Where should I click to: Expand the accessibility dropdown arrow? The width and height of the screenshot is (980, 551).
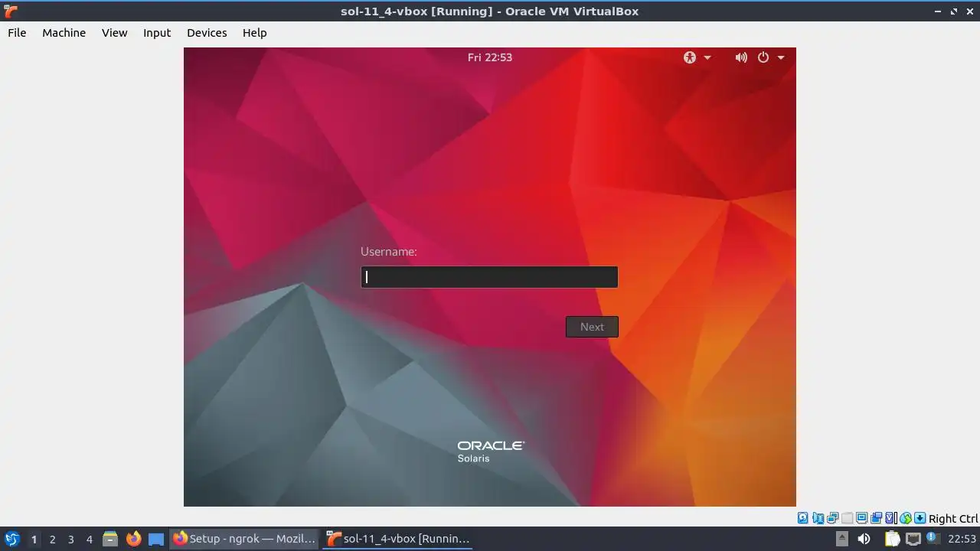[x=707, y=57]
